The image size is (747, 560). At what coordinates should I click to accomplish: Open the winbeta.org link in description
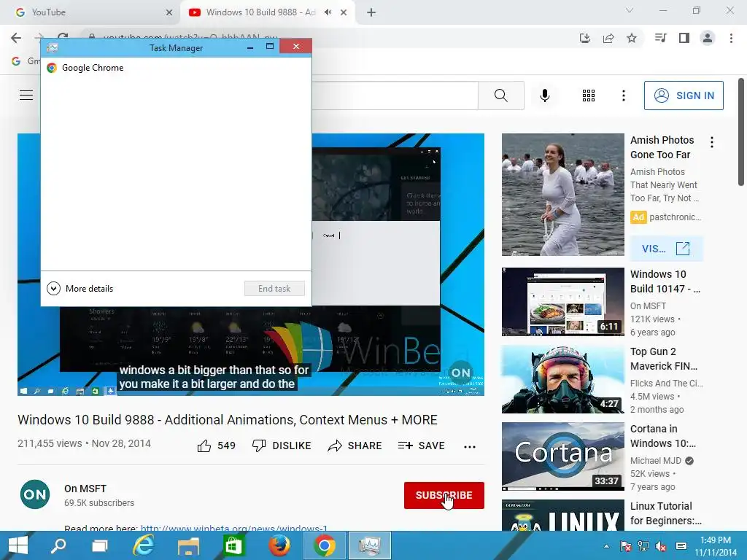[234, 528]
